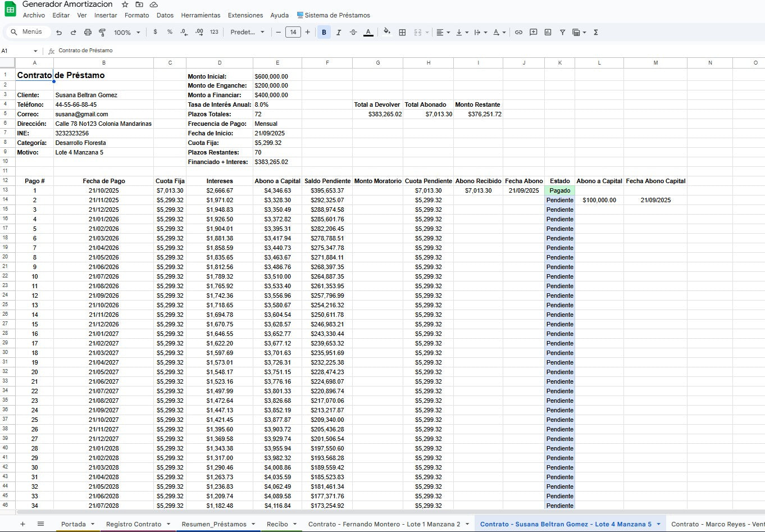Open the zoom level dropdown
765x532 pixels.
pyautogui.click(x=124, y=32)
